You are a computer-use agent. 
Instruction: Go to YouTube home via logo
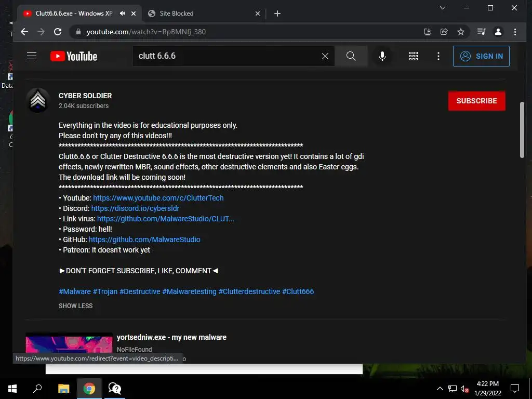pos(74,56)
